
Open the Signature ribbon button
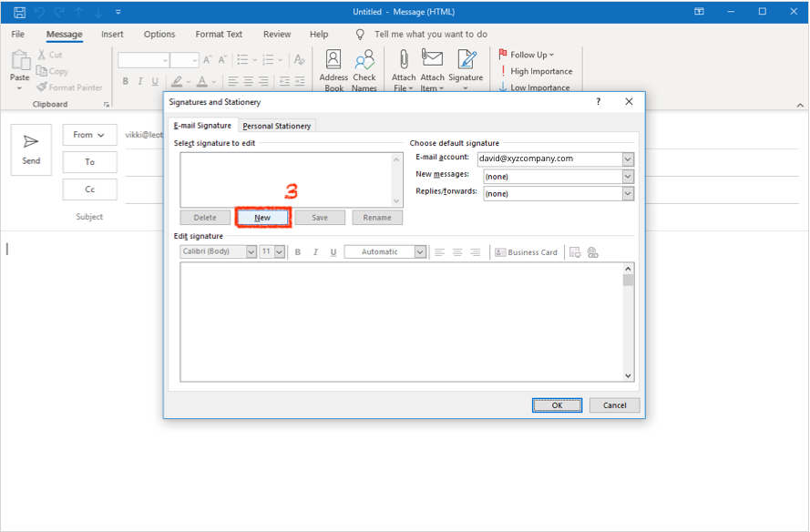click(x=466, y=71)
